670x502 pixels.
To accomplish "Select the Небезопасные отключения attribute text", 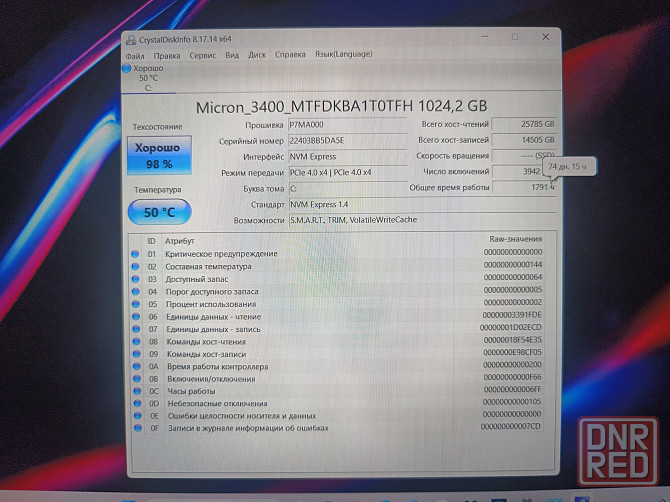I will [x=217, y=403].
